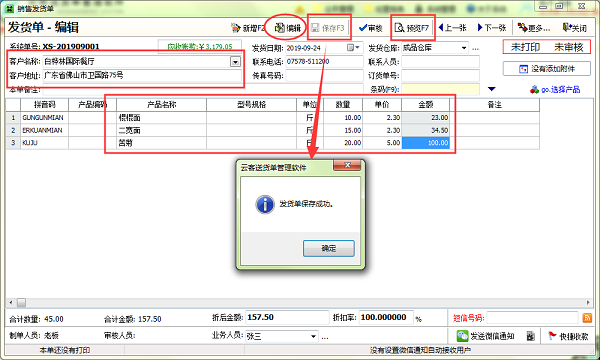Click product name 二宽面 cell
This screenshot has width=600, height=360.
pyautogui.click(x=161, y=130)
